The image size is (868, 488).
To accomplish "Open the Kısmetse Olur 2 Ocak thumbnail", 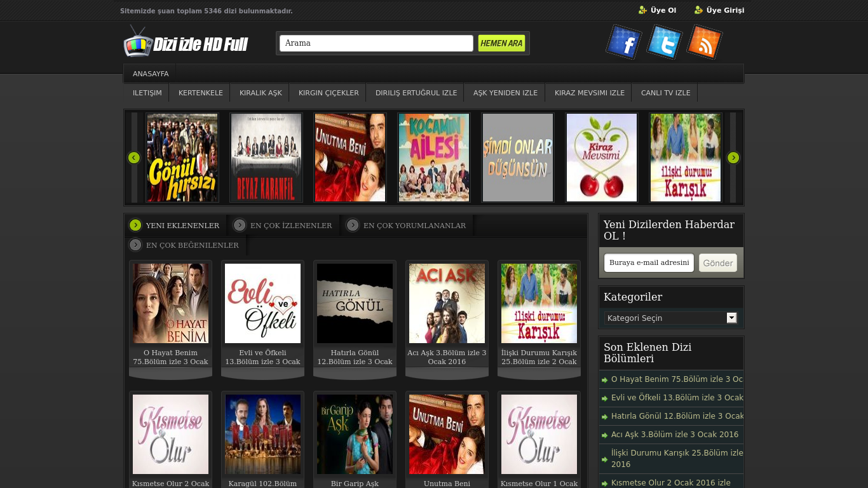I will 170,434.
